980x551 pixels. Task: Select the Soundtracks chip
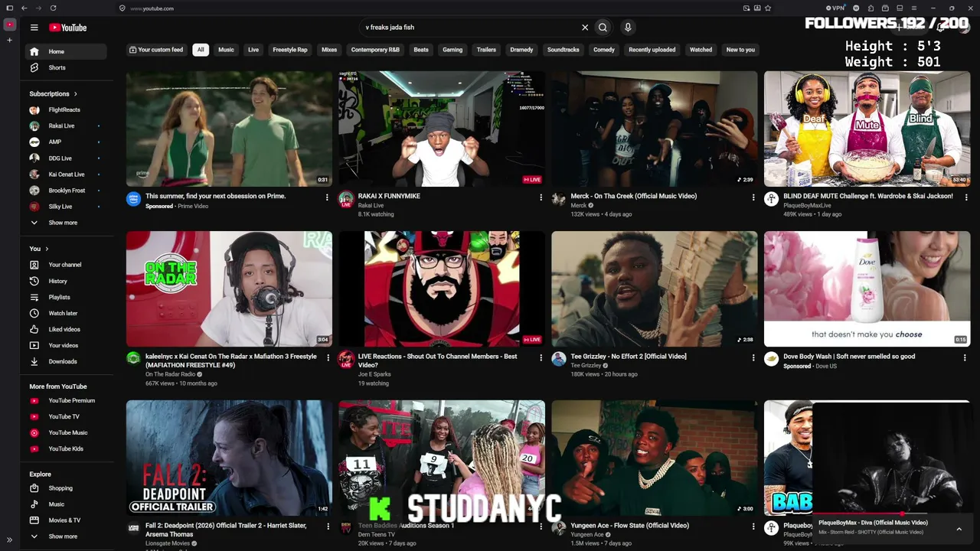click(x=563, y=50)
